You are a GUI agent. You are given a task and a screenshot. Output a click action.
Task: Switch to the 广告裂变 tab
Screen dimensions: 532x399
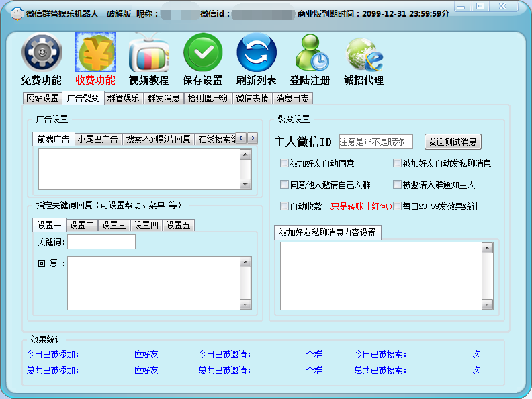tap(83, 98)
